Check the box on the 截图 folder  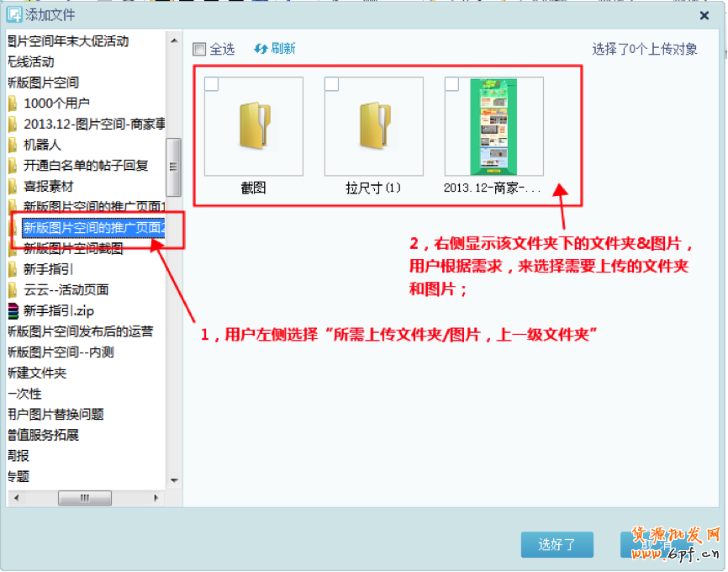click(212, 84)
